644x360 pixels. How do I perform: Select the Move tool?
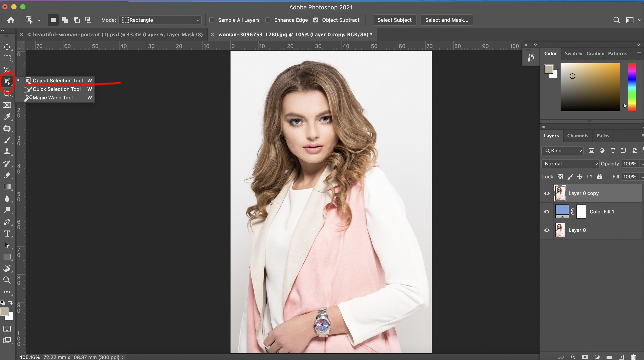[x=7, y=47]
